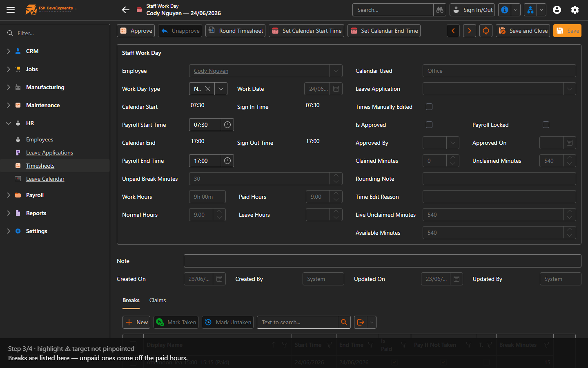Image resolution: width=588 pixels, height=368 pixels.
Task: Open Timesheets in the HR menu
Action: tap(40, 166)
